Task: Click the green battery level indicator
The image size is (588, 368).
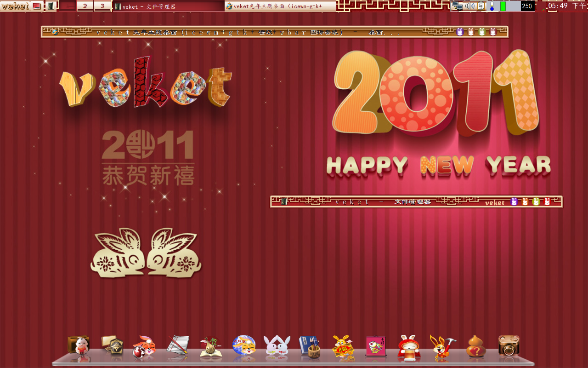Action: 503,6
